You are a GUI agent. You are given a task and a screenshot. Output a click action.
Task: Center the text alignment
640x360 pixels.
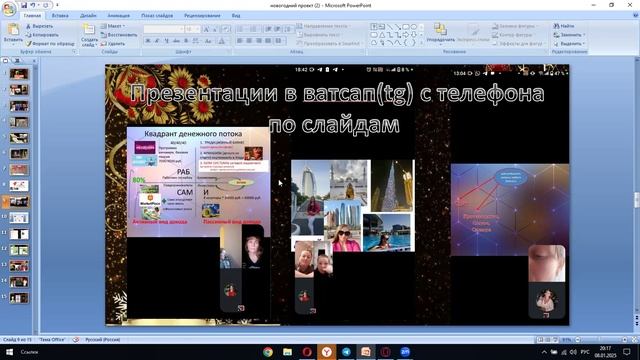pos(249,41)
